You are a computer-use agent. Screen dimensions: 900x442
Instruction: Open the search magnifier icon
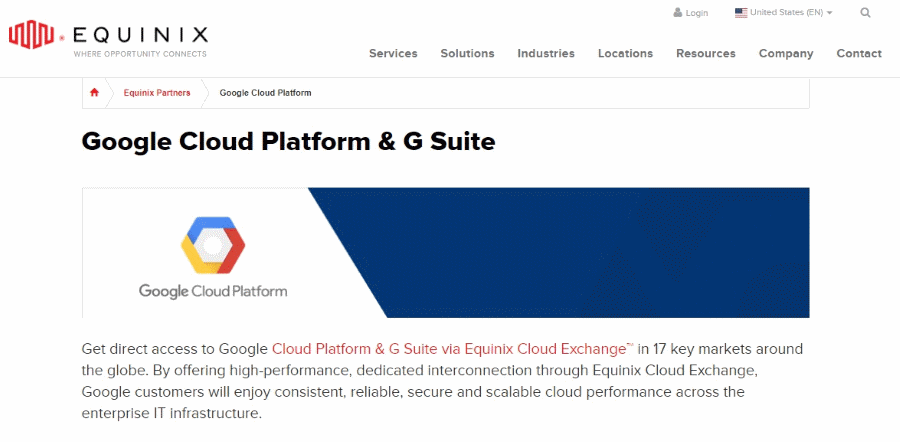[865, 13]
